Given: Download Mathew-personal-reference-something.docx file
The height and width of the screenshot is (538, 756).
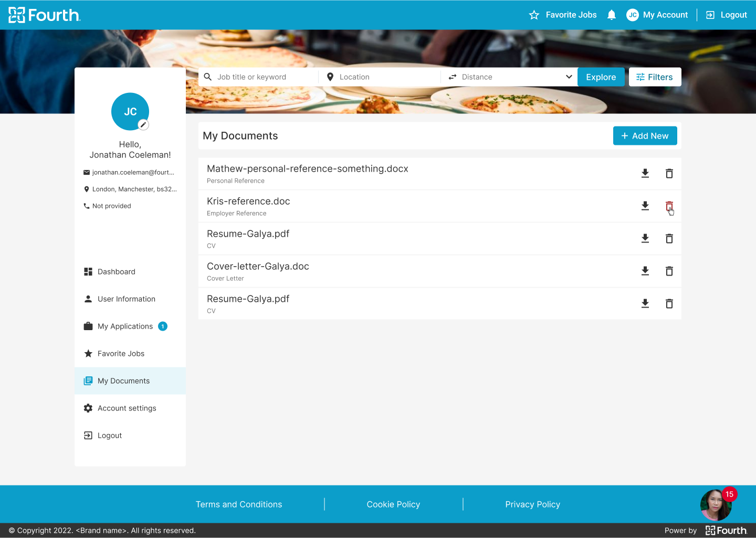Looking at the screenshot, I should [645, 174].
